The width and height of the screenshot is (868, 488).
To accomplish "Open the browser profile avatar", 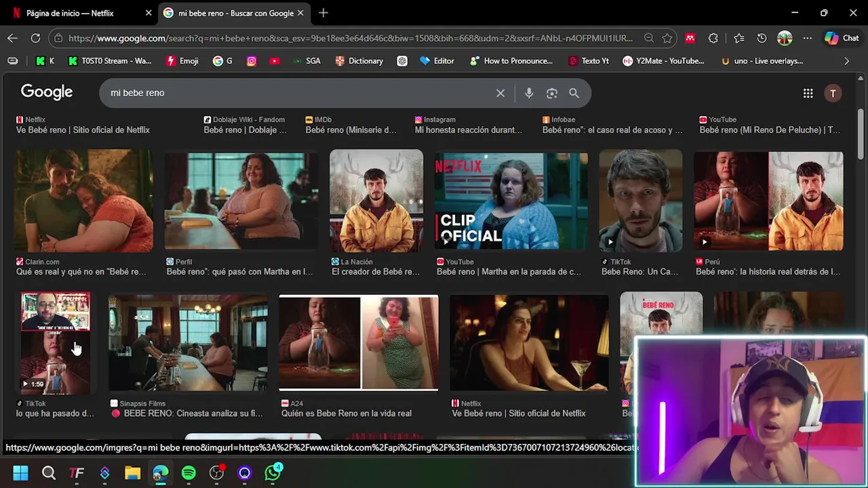I will coord(785,38).
